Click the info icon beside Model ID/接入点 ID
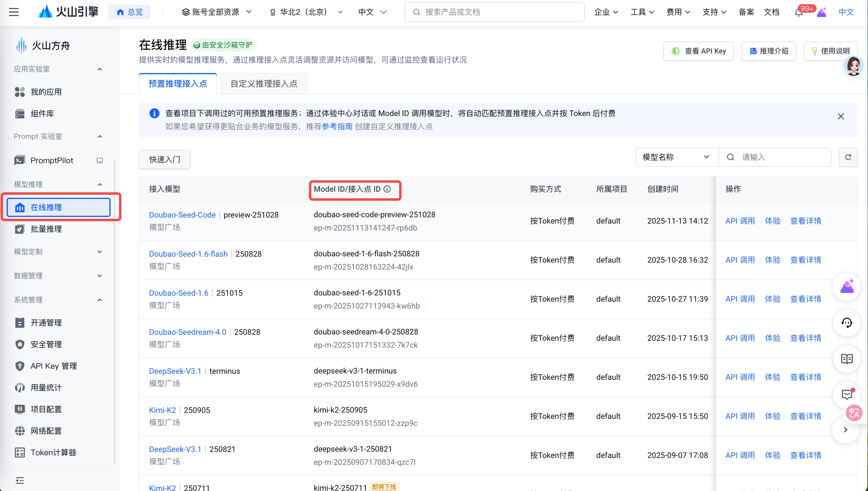The height and width of the screenshot is (491, 868). tap(387, 189)
